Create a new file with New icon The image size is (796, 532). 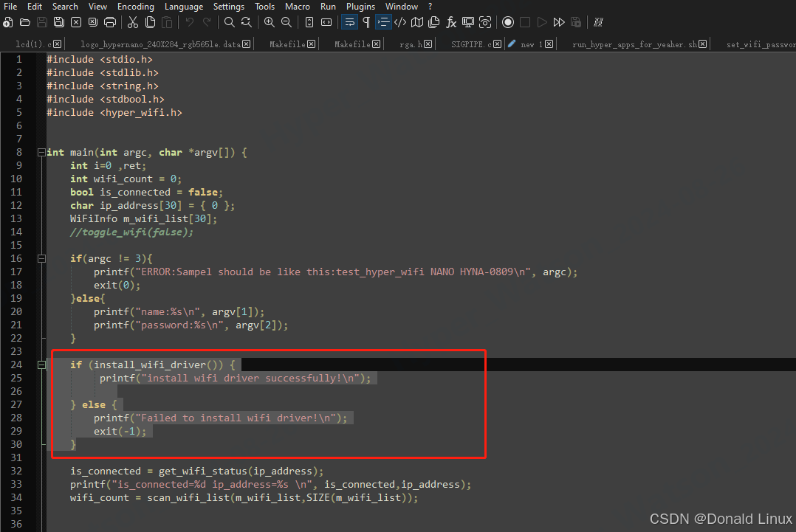click(7, 22)
